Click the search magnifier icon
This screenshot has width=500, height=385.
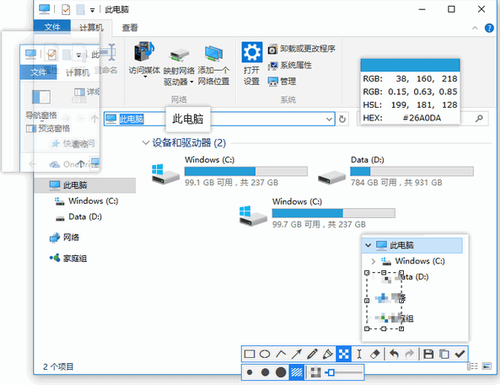tap(479, 118)
